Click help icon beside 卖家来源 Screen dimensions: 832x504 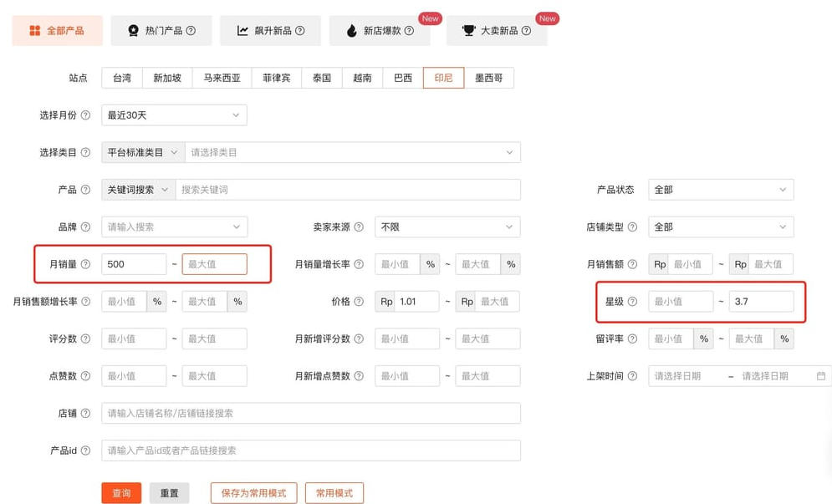(x=359, y=227)
